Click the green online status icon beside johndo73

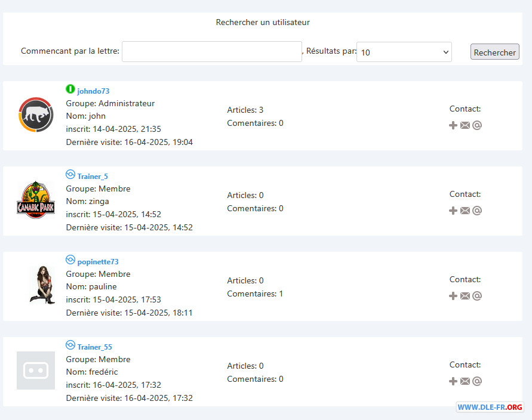70,89
